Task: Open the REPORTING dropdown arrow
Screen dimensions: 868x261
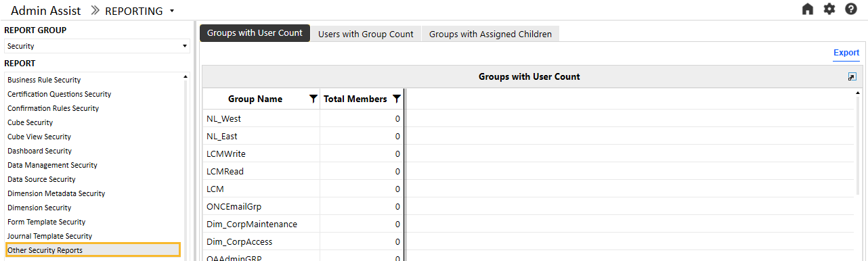Action: pos(172,11)
